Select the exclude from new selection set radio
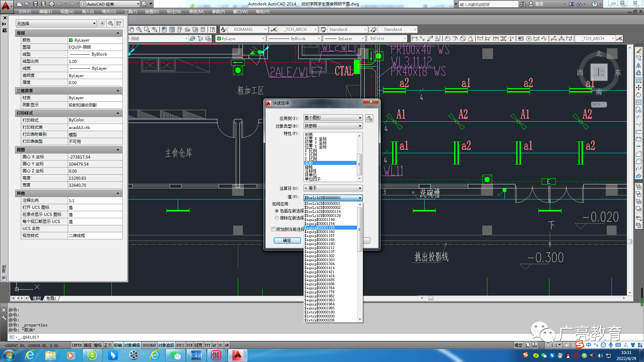 pyautogui.click(x=277, y=218)
